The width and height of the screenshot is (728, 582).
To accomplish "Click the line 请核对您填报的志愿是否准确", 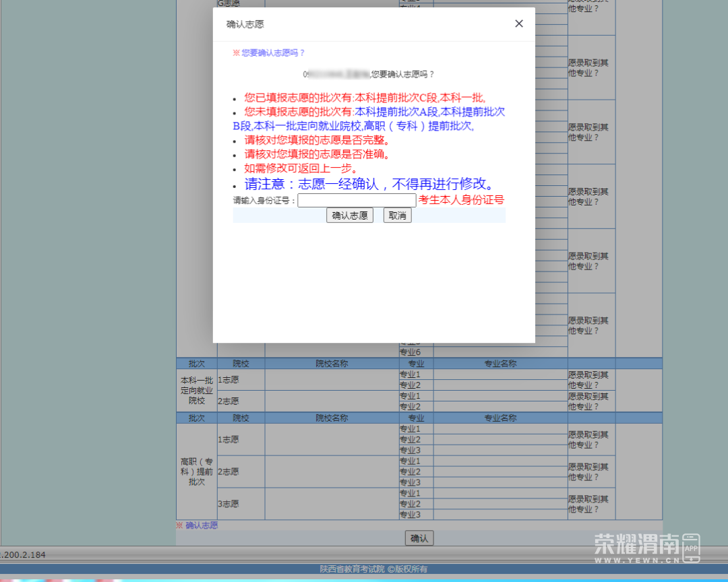I will [317, 154].
